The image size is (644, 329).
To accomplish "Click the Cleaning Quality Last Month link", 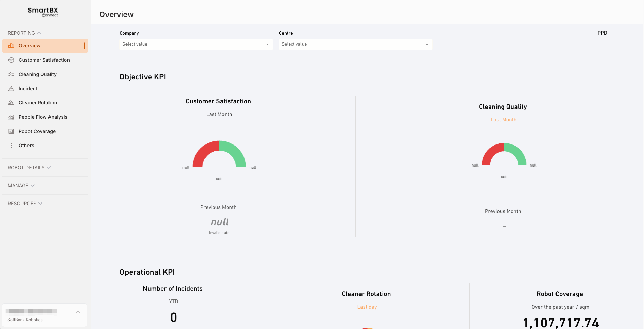I will pyautogui.click(x=503, y=120).
